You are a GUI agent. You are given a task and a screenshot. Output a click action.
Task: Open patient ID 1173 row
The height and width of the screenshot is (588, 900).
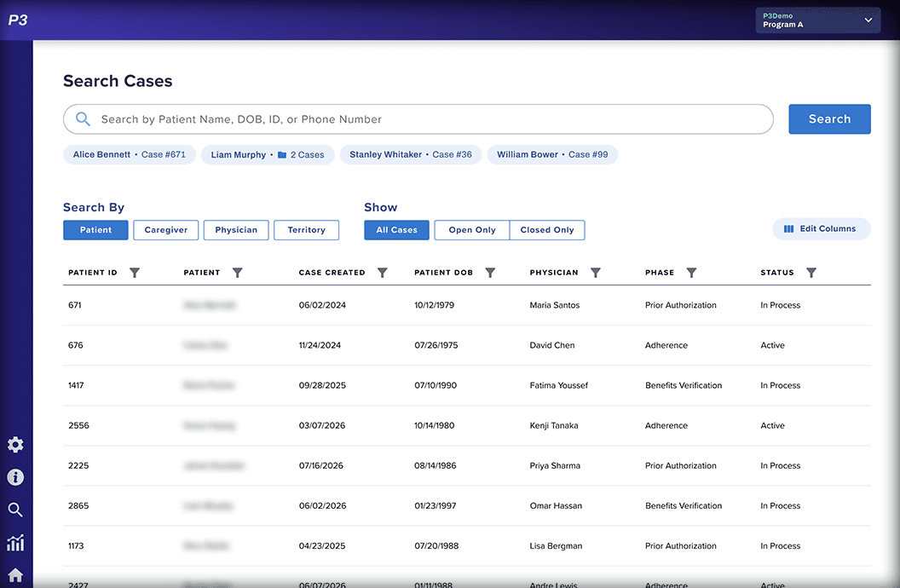[x=467, y=546]
